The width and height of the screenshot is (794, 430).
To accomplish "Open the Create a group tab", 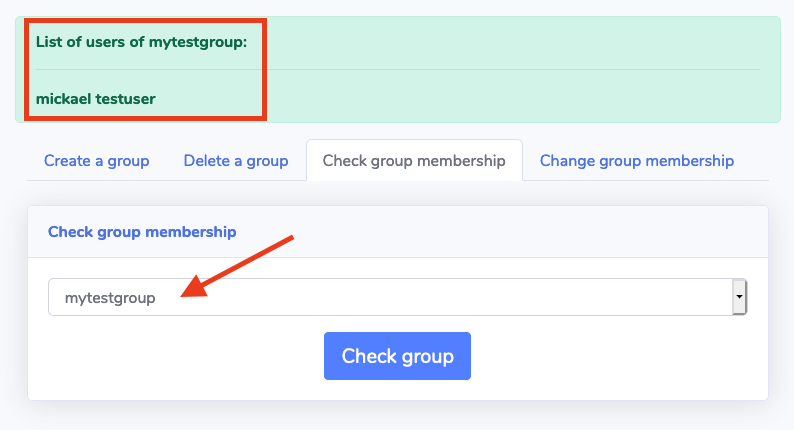I will click(96, 160).
